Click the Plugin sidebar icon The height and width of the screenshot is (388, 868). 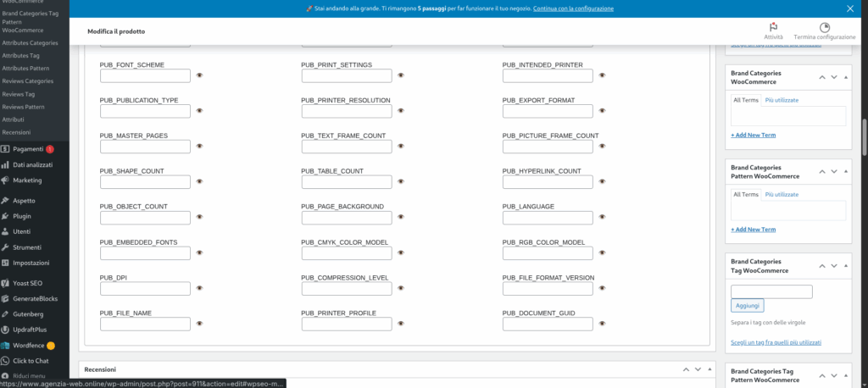tap(5, 216)
